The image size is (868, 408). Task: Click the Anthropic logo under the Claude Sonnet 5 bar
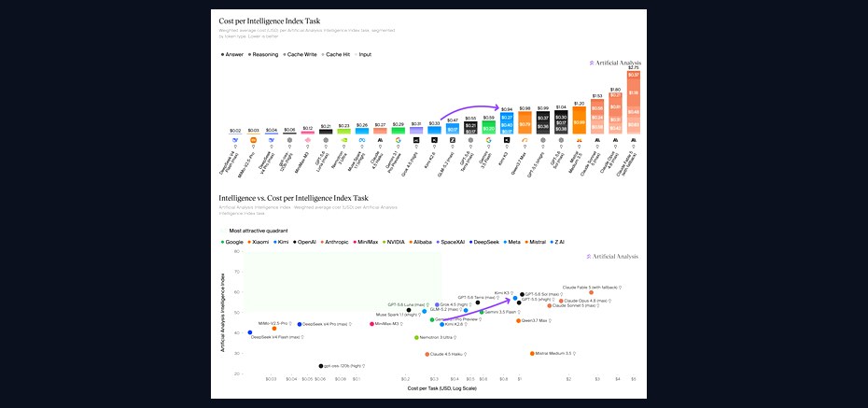[x=597, y=140]
